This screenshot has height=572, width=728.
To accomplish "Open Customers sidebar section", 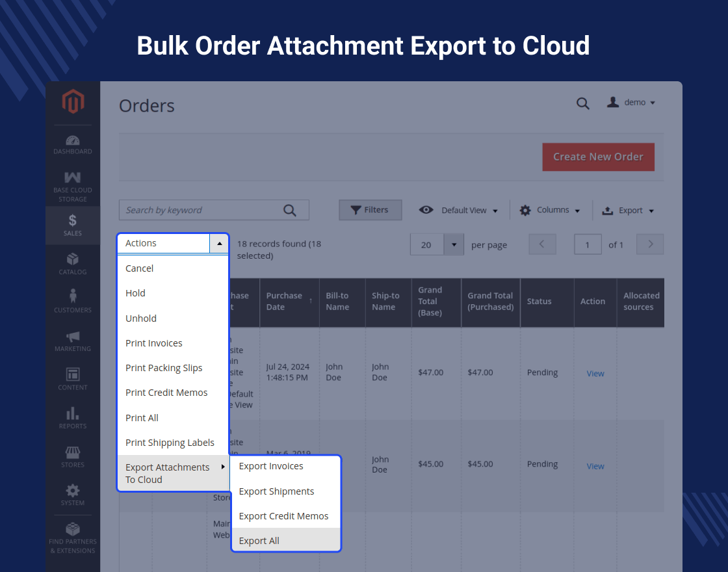I will pyautogui.click(x=73, y=302).
